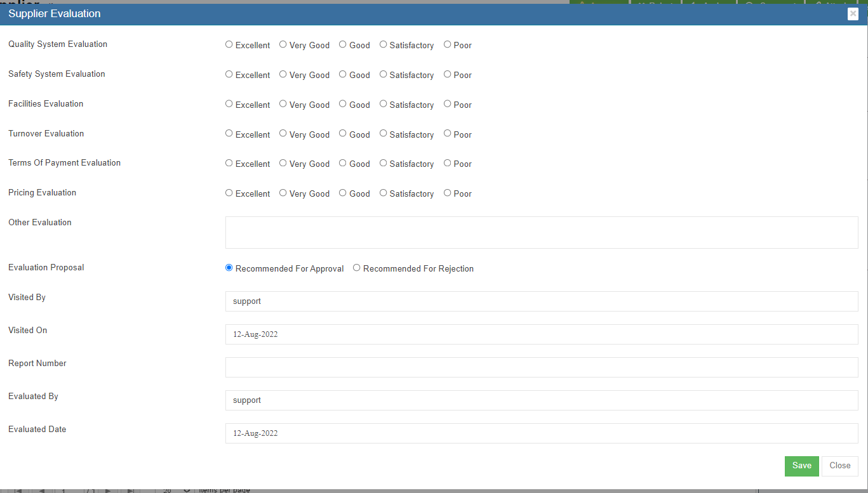Viewport: 868px width, 493px height.
Task: Focus the Visited By field
Action: point(541,301)
